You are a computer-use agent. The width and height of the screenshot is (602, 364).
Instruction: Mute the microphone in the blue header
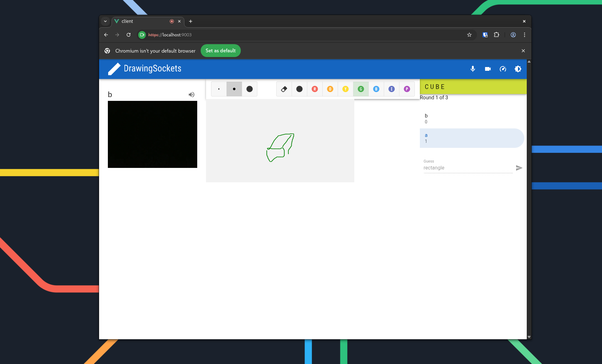[x=473, y=69]
